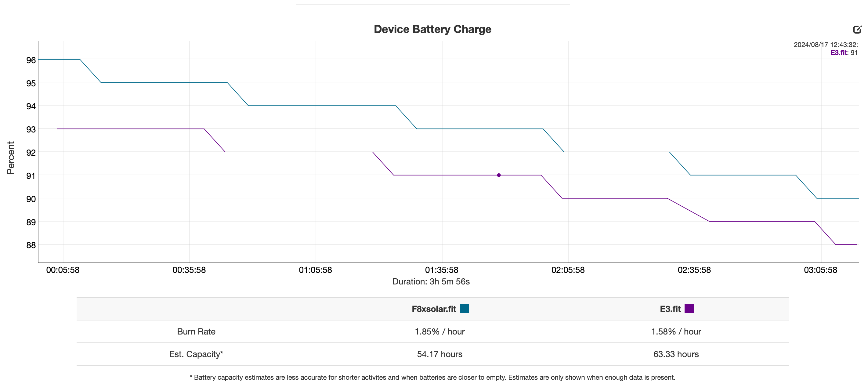
Task: Click the 1.85% / hour value
Action: coord(439,331)
